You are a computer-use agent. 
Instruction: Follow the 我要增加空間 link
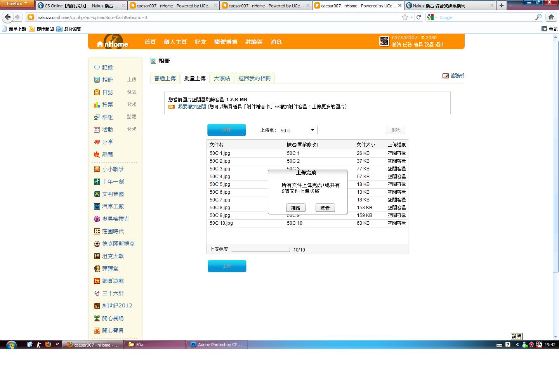coord(192,106)
